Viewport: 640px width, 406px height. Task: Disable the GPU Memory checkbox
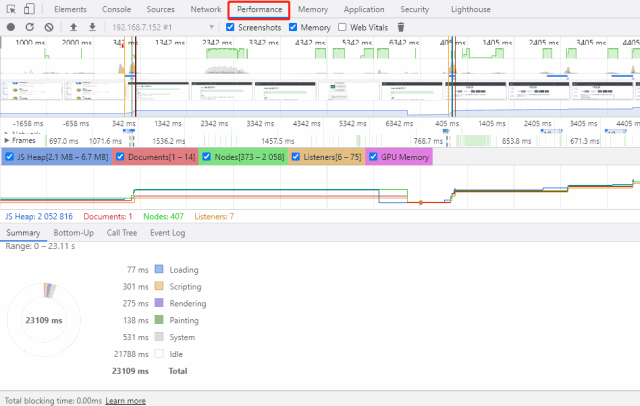(373, 157)
